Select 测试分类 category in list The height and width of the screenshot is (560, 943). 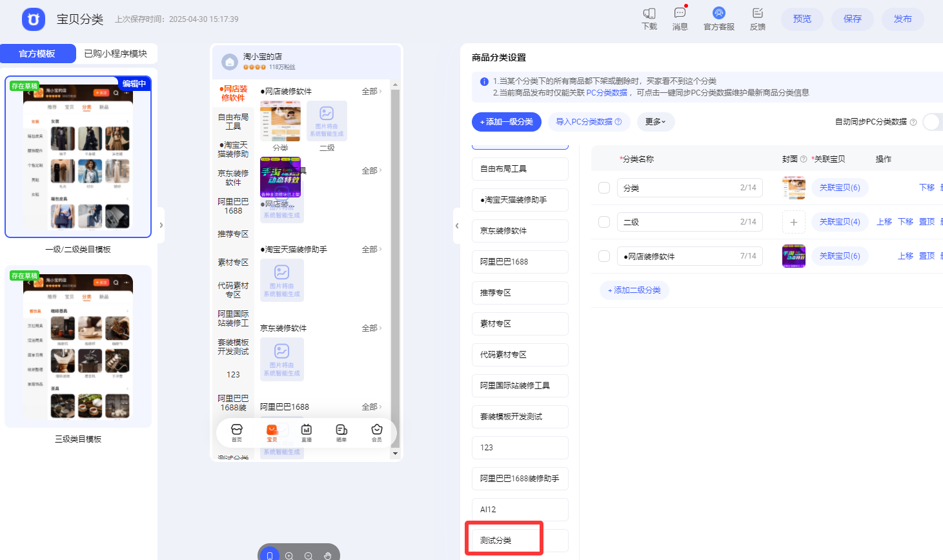click(x=520, y=541)
